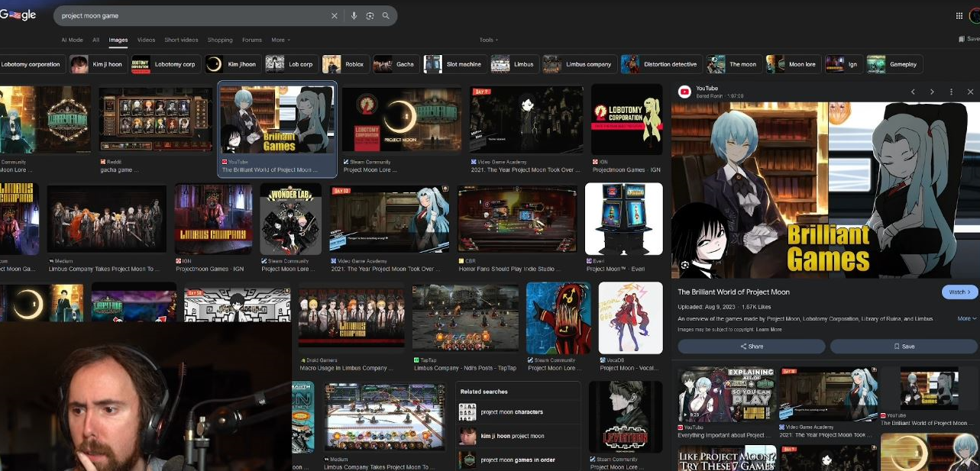The width and height of the screenshot is (980, 471).
Task: Open the CBR Horror Fans result thumbnail
Action: 517,219
